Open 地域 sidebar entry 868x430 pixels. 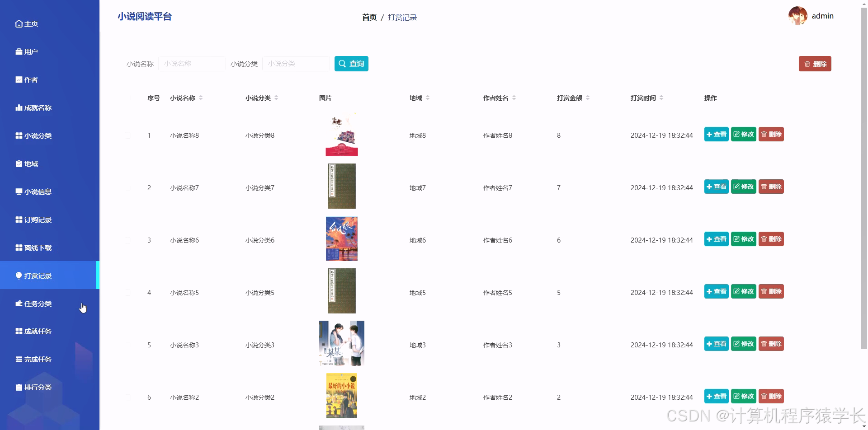[50, 164]
